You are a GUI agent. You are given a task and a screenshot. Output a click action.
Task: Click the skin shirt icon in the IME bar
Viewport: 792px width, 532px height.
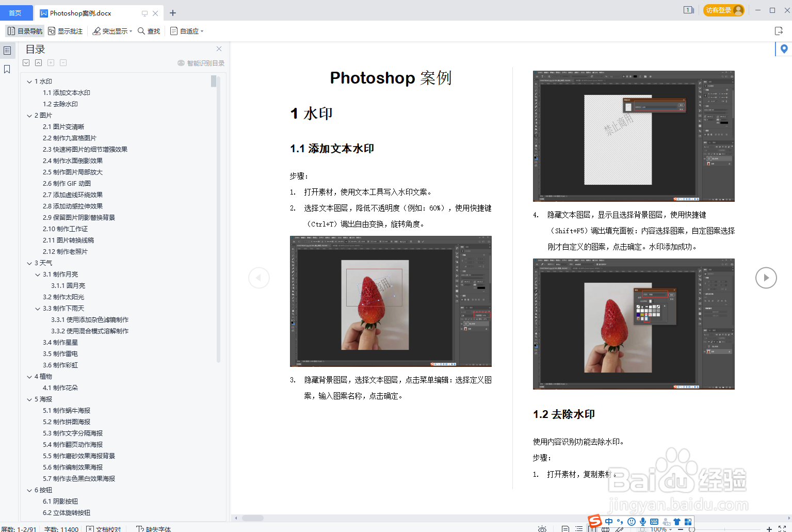[677, 522]
